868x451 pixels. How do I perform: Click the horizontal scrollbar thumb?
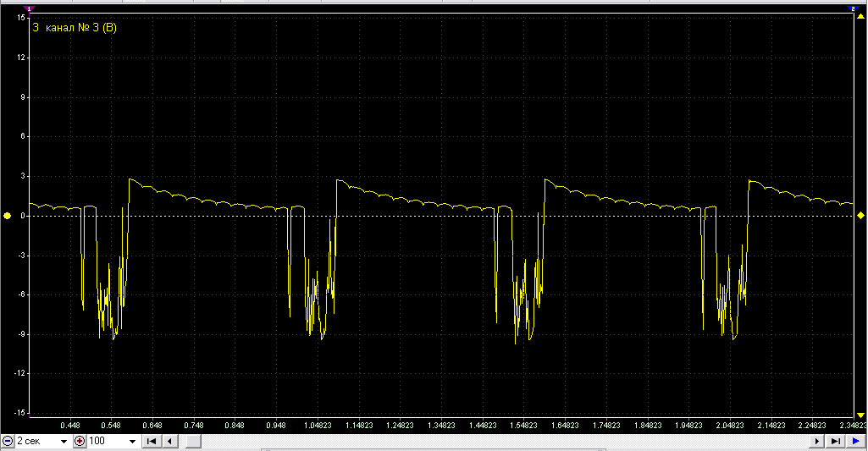coord(192,441)
